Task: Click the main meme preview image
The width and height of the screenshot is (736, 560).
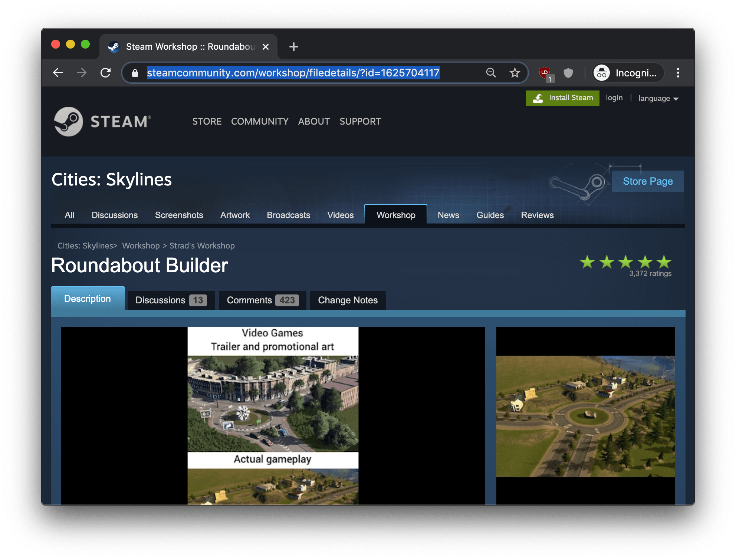Action: [273, 416]
